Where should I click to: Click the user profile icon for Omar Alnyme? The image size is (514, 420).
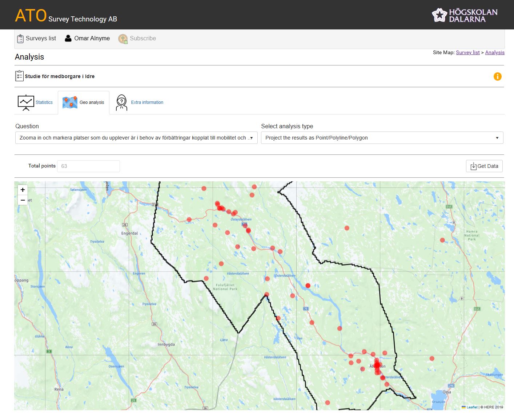click(68, 39)
